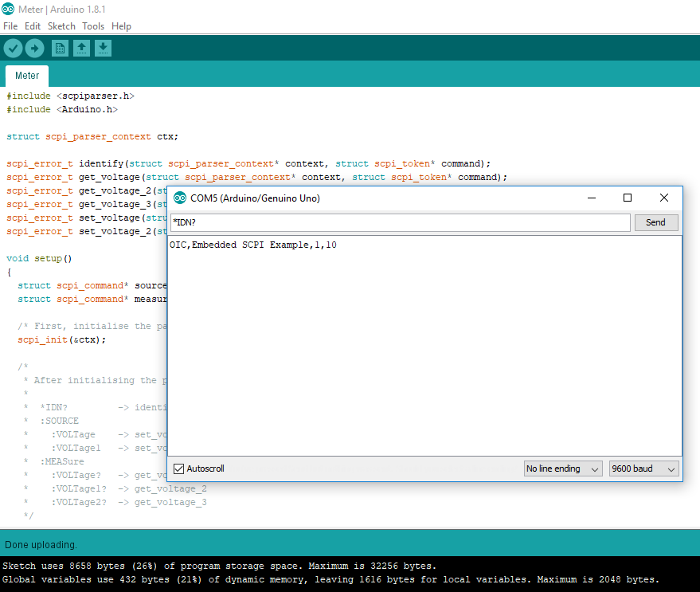700x592 pixels.
Task: Click Arduino logo in COM5 window title
Action: click(180, 198)
